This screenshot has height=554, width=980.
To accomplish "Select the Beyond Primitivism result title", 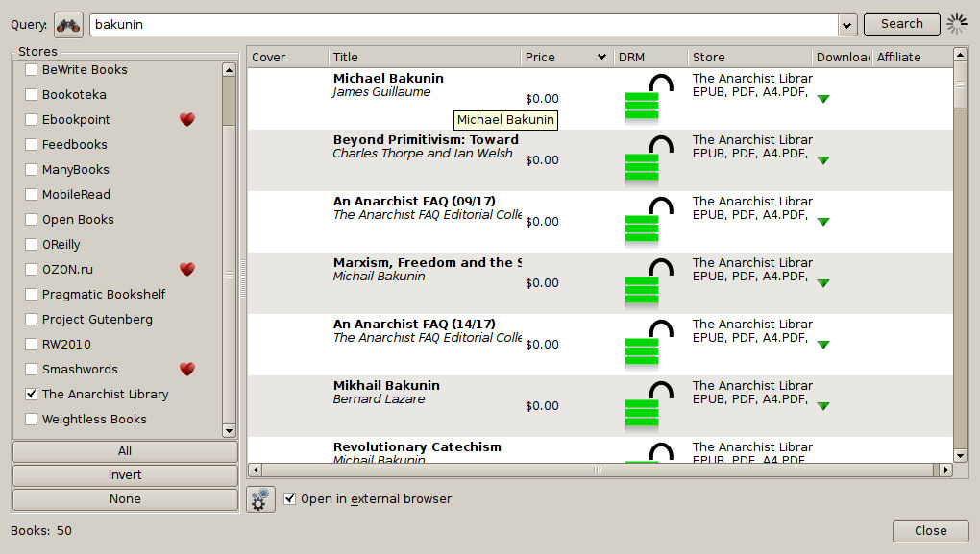I will point(426,140).
